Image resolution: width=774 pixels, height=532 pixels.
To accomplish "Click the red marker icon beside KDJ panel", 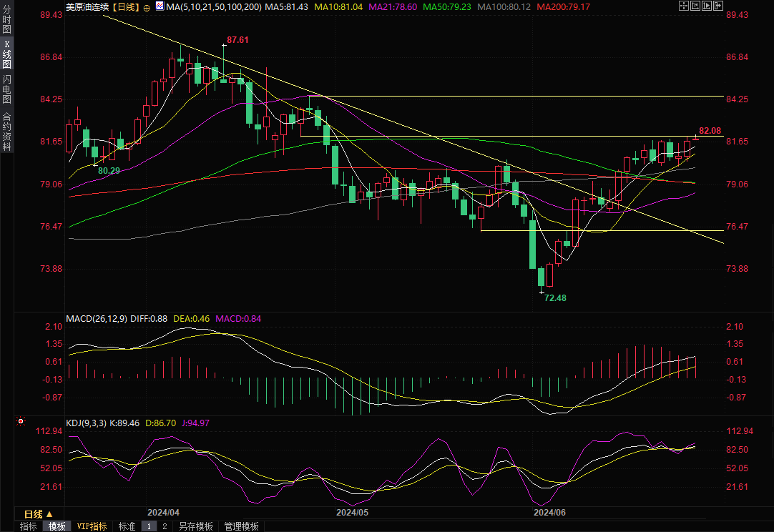I will [x=20, y=423].
